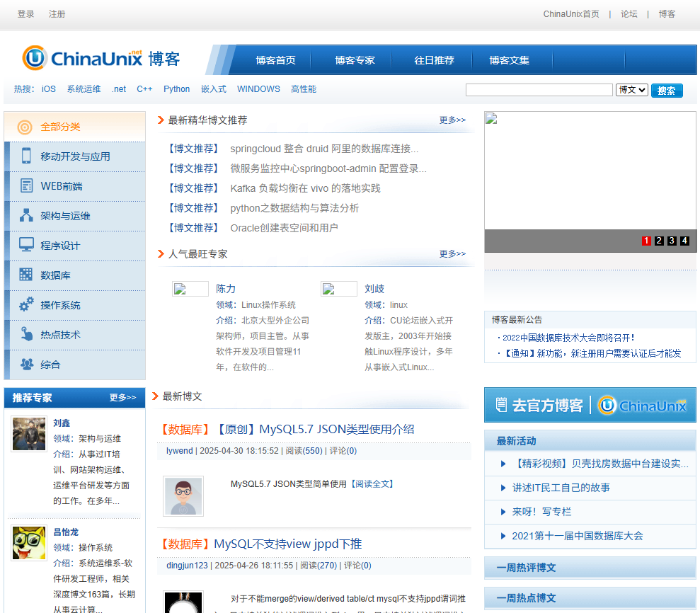Viewport: 700px width, 613px height.
Task: Click the page icon for WEB前端
Action: point(26,185)
